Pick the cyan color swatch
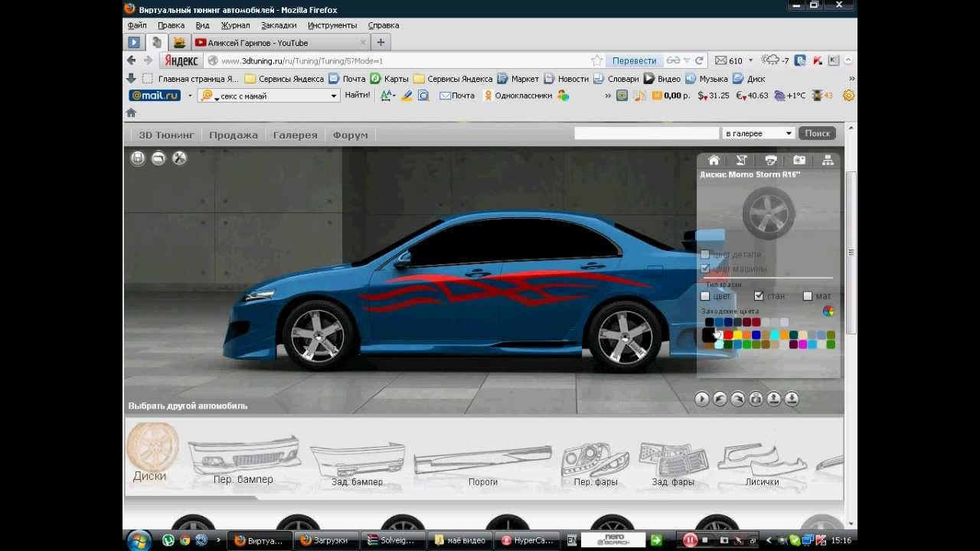This screenshot has height=551, width=980. 775,335
